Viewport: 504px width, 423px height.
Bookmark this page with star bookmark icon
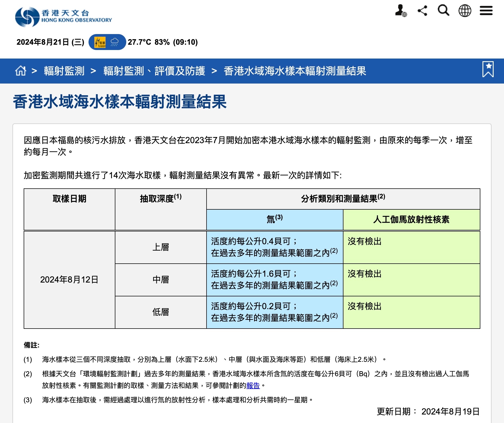(x=488, y=69)
